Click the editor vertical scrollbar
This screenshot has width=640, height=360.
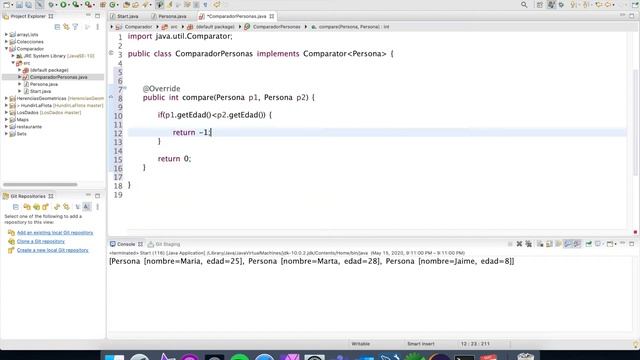[635, 122]
